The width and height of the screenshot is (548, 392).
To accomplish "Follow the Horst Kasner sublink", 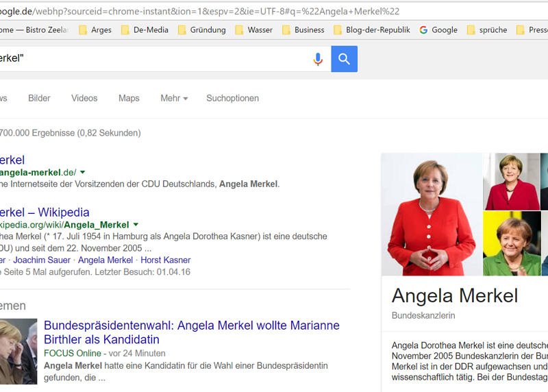I will tap(165, 260).
